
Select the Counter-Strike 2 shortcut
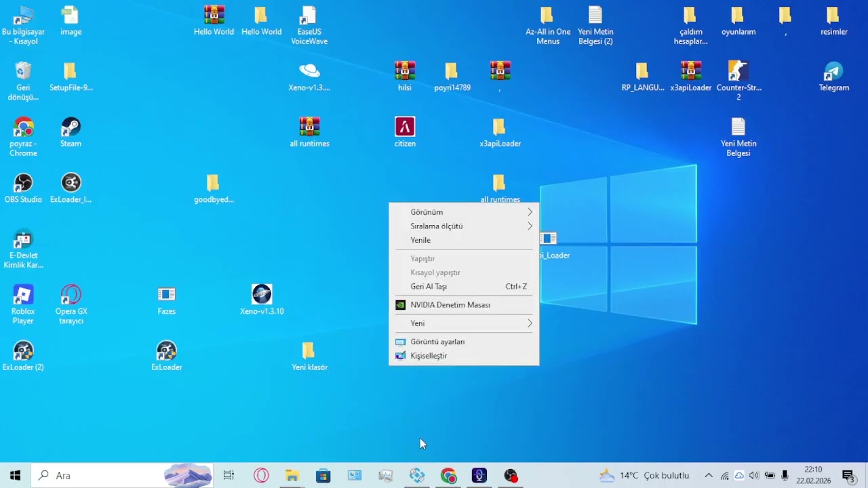point(738,81)
